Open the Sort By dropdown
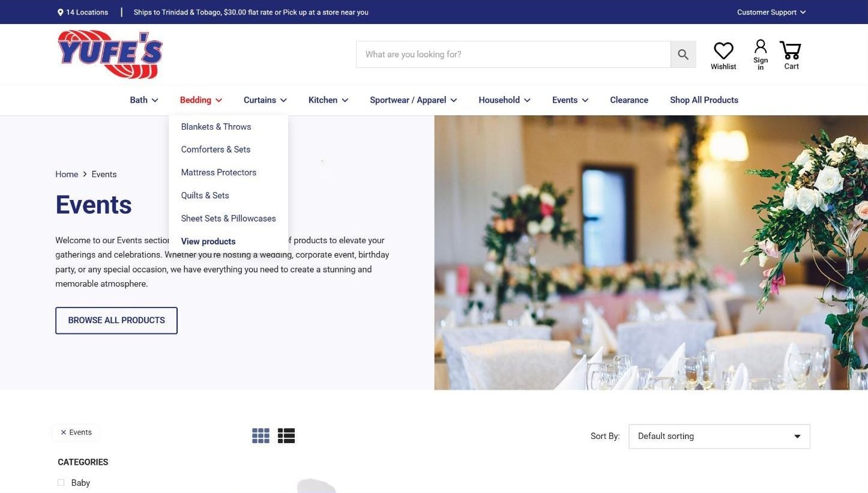Viewport: 868px width, 493px height. pyautogui.click(x=719, y=437)
